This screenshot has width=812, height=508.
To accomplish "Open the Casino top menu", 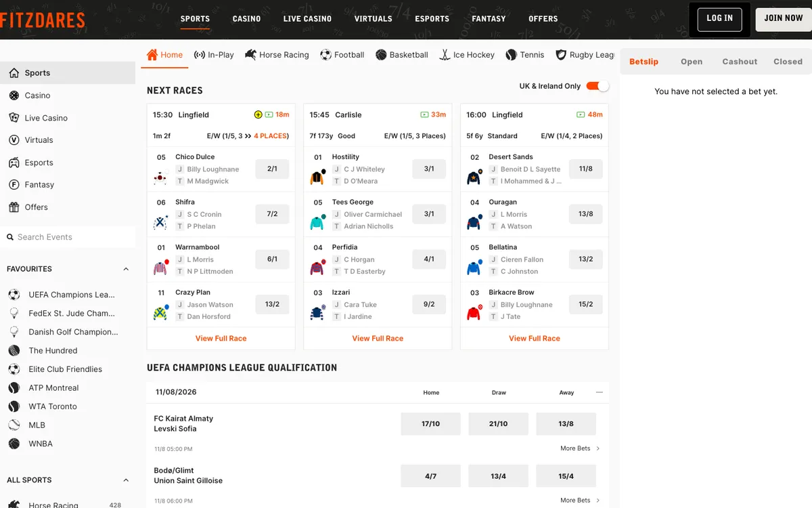I will [246, 19].
